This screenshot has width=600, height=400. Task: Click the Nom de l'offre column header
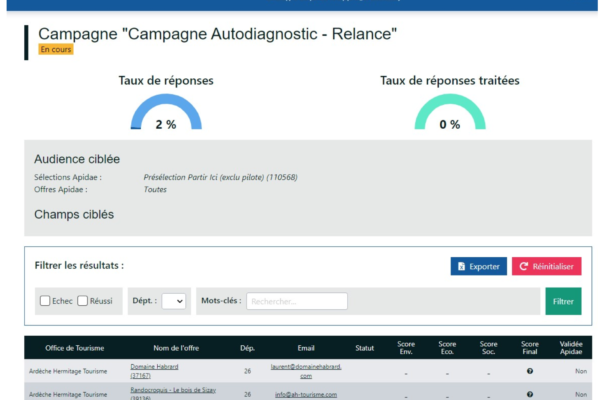[176, 348]
